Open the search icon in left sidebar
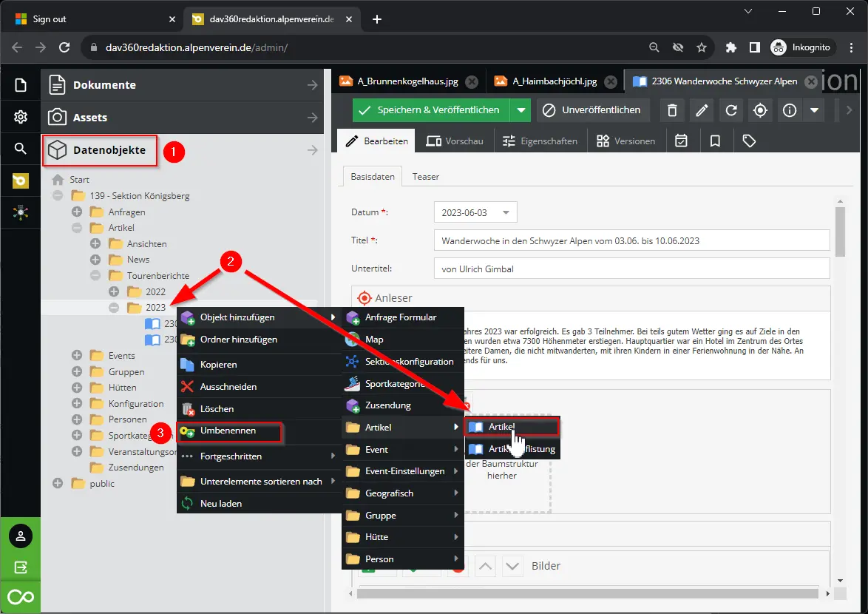Viewport: 868px width, 614px height. point(21,149)
